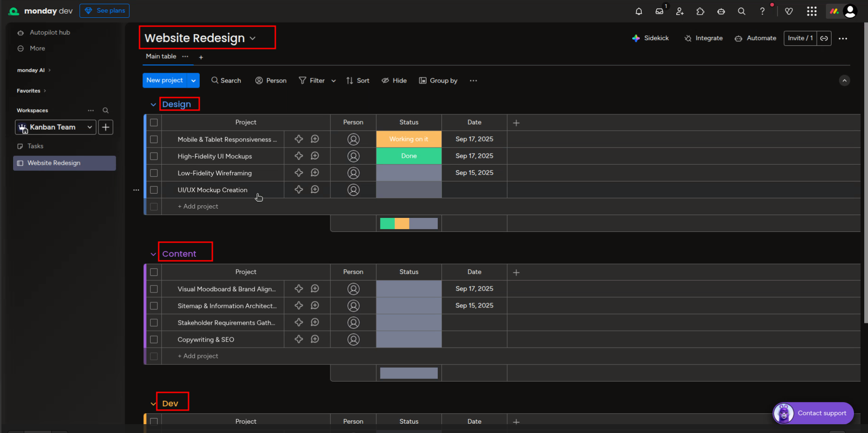Image resolution: width=868 pixels, height=433 pixels.
Task: Open updates for Copywriting & SEO
Action: 315,339
